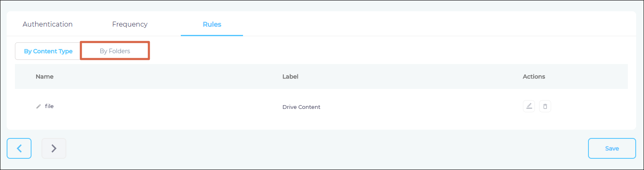Delete the file rule with trash icon
The height and width of the screenshot is (170, 644).
coord(545,106)
